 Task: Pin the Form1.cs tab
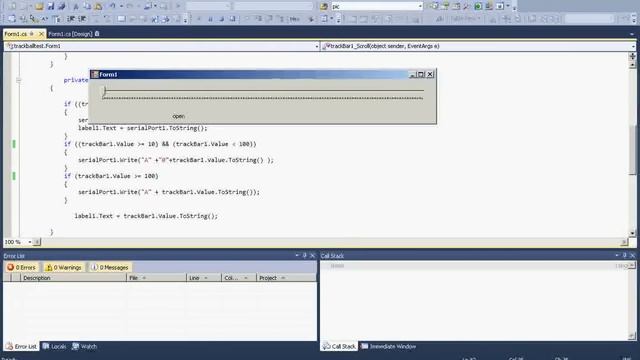(31, 34)
